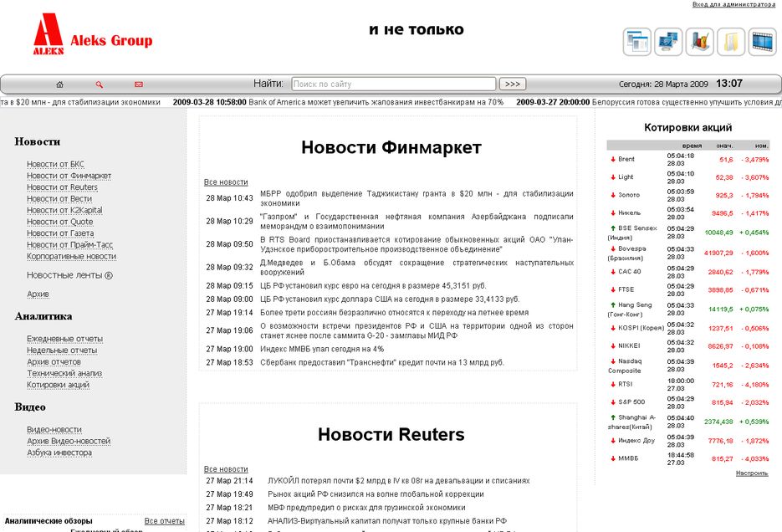782x532 pixels.
Task: Open Архив Видео-новостей
Action: [x=69, y=441]
